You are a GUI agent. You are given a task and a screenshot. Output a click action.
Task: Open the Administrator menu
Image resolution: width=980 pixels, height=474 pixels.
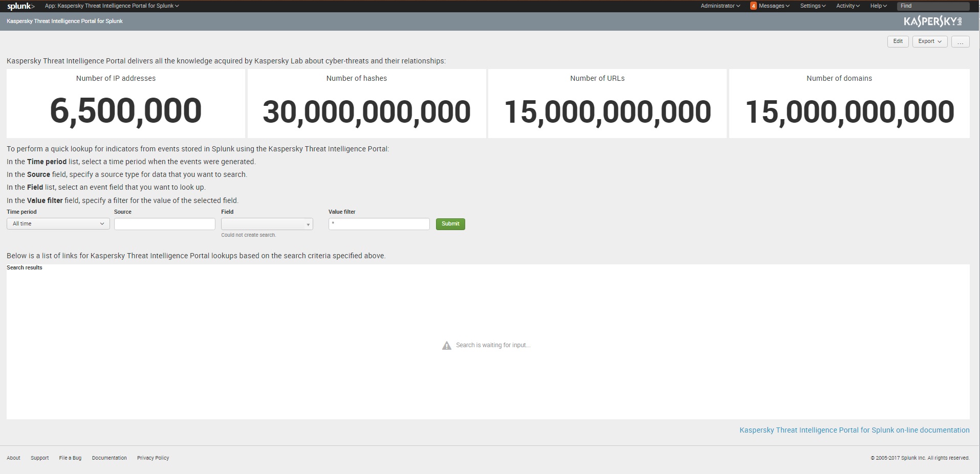coord(720,6)
